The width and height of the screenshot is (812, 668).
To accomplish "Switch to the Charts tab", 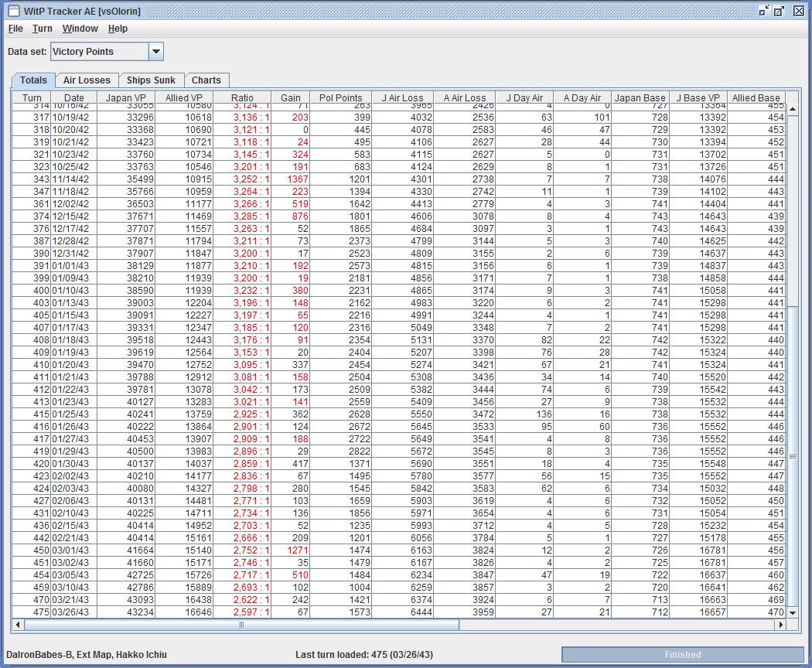I will point(206,80).
